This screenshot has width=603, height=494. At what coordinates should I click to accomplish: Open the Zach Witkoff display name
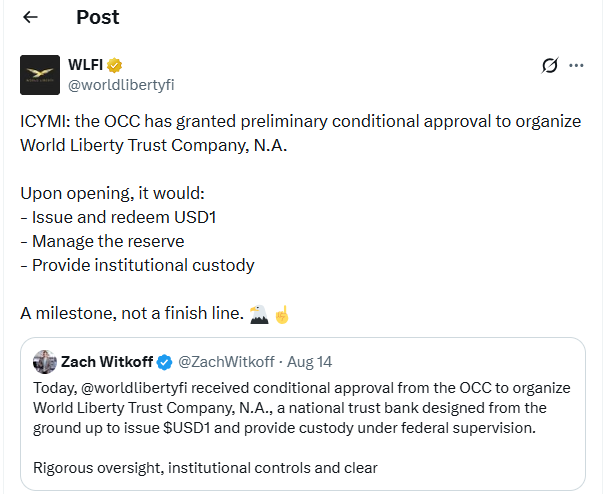(107, 362)
